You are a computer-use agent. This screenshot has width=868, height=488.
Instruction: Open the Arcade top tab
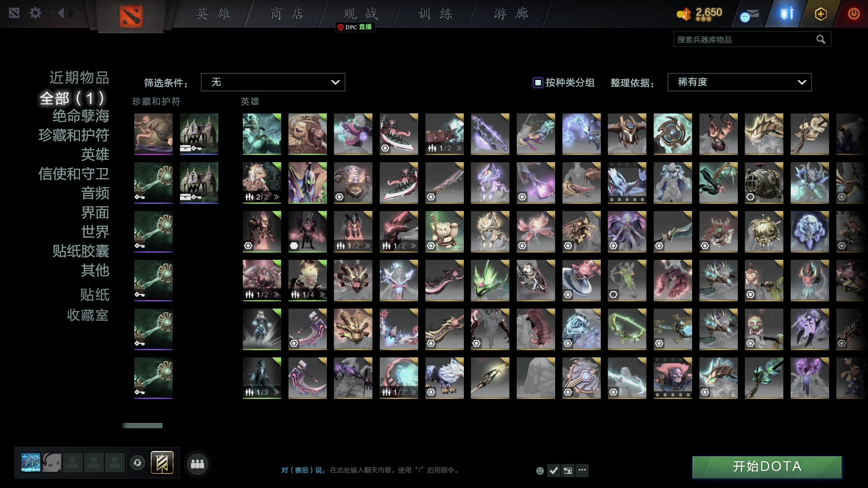(x=511, y=14)
